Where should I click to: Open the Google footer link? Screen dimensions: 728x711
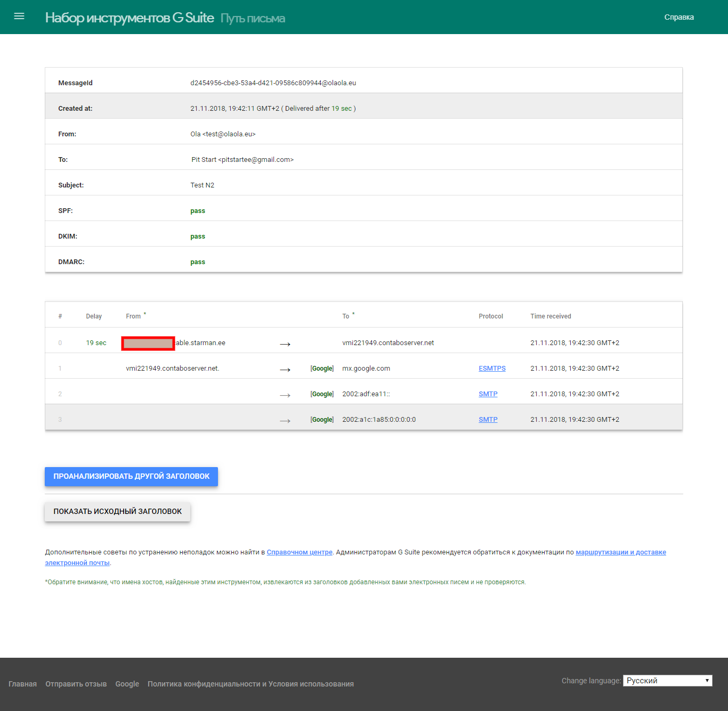point(127,684)
